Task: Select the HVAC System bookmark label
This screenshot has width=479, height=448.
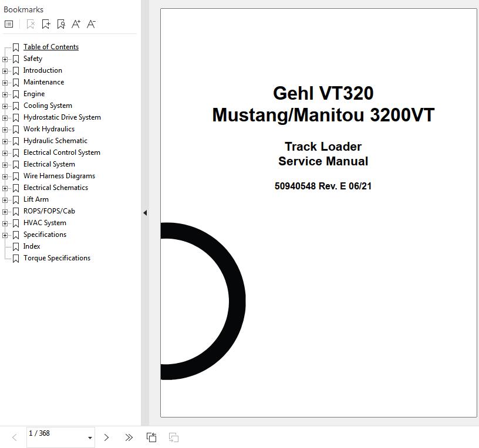Action: click(x=45, y=223)
